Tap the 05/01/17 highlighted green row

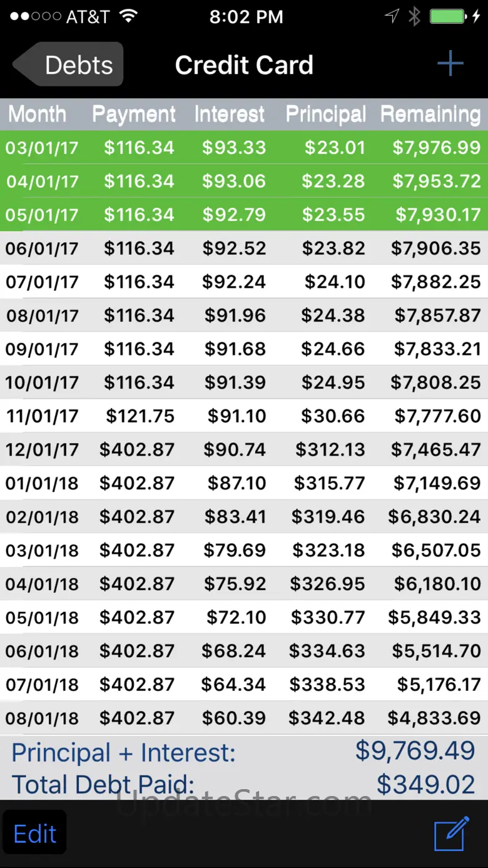click(244, 215)
